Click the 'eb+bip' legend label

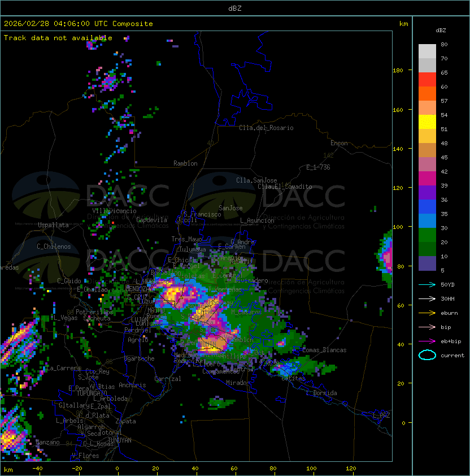[x=451, y=341]
